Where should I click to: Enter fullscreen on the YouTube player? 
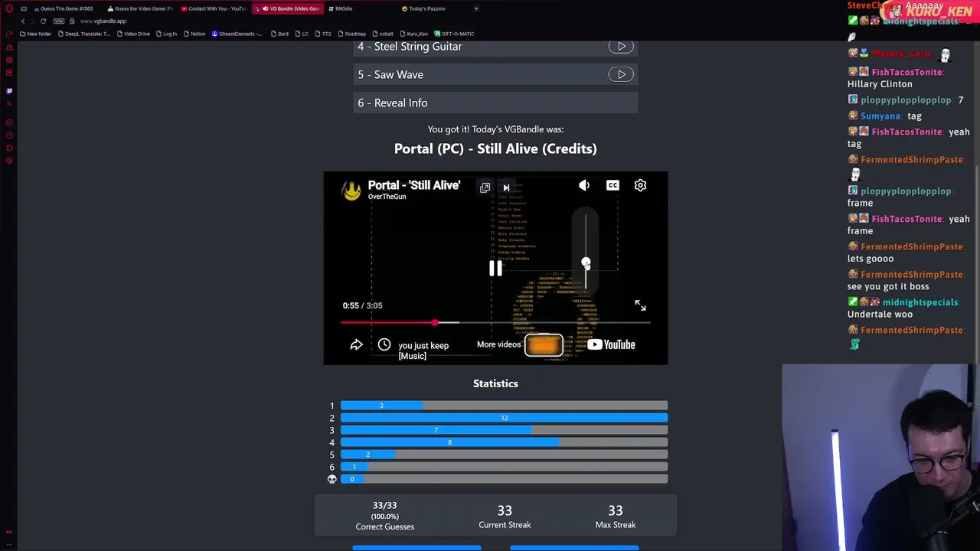coord(640,305)
